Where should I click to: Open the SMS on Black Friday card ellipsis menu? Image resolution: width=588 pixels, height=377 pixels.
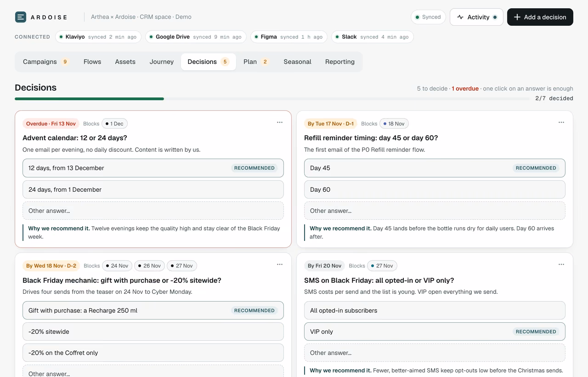561,264
